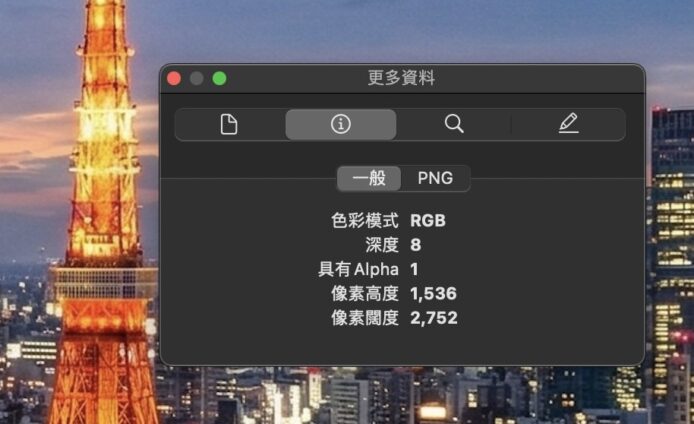The image size is (694, 424).
Task: Click the pixel height value 1,536
Action: point(433,293)
